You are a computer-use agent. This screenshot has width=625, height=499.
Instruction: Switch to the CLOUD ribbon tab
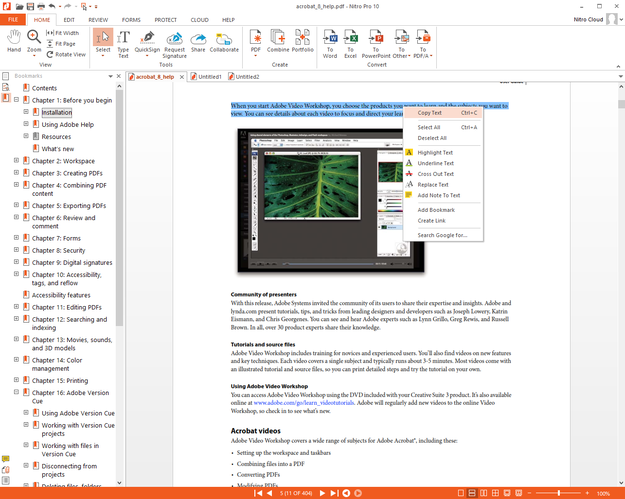[199, 20]
